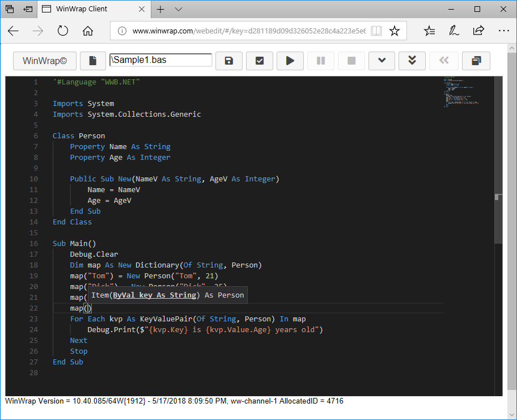Screen dimensions: 517x420
Task: Click the windows stack icon button
Action: 476,61
